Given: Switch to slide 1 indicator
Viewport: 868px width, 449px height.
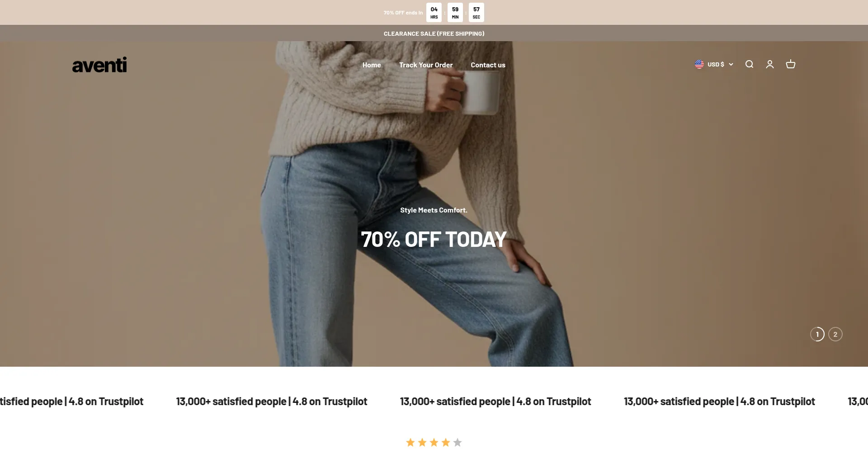Looking at the screenshot, I should [817, 334].
